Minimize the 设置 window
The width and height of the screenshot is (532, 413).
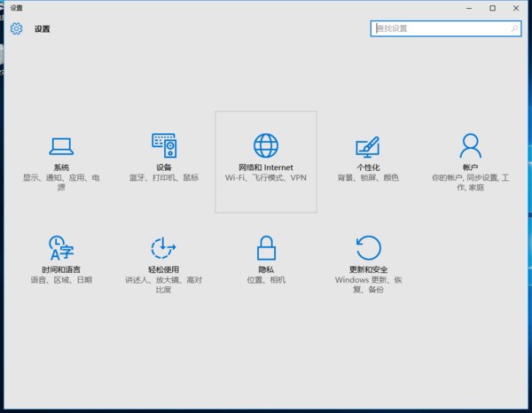(x=470, y=8)
